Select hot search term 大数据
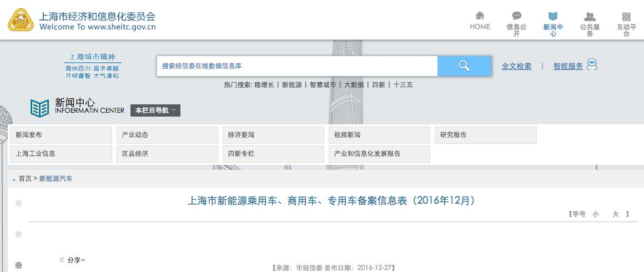 (354, 84)
